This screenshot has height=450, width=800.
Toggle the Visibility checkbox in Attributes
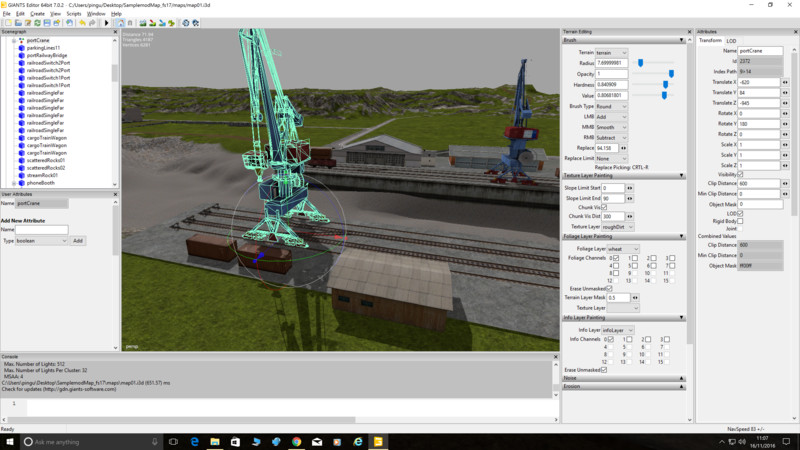tap(740, 174)
